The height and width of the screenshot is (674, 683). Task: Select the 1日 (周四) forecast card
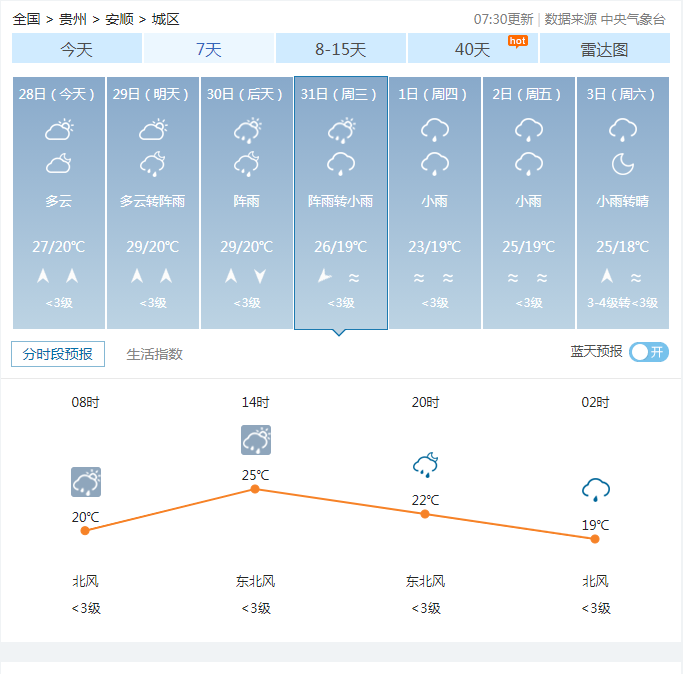point(435,203)
